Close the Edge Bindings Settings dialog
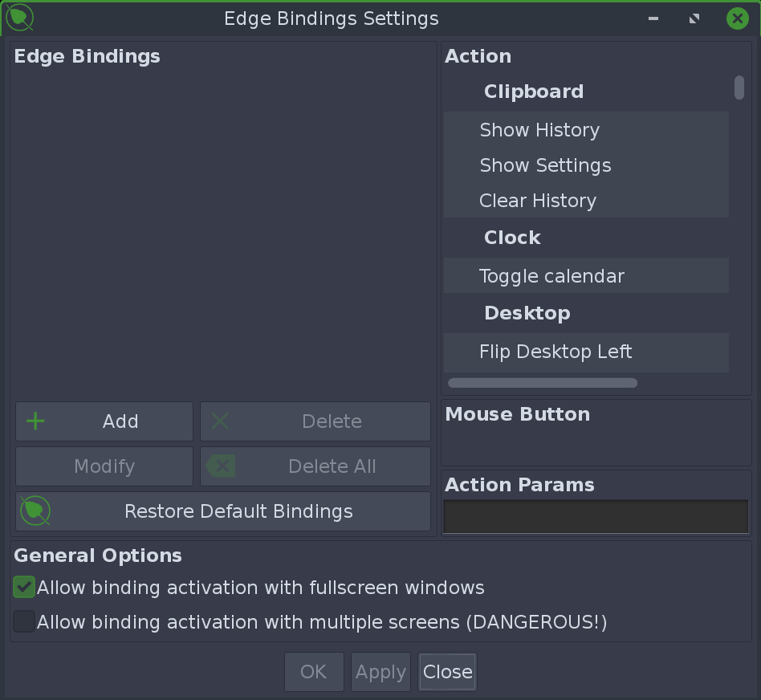 pos(447,672)
